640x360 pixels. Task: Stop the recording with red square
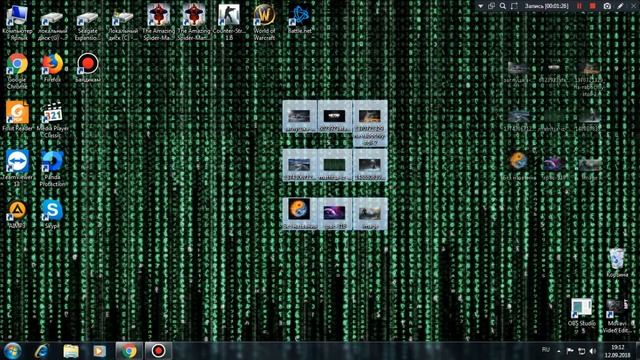click(593, 6)
